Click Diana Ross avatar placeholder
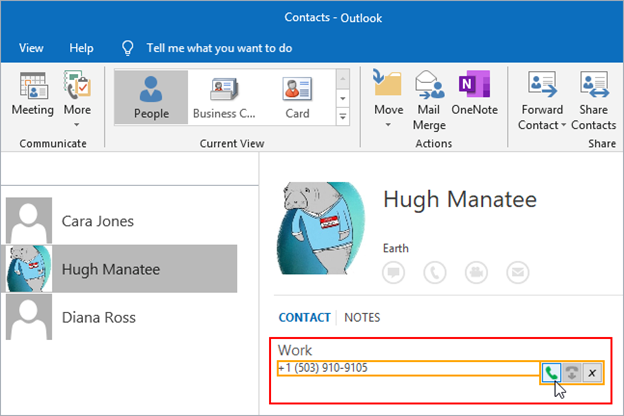The width and height of the screenshot is (624, 416). point(29,317)
